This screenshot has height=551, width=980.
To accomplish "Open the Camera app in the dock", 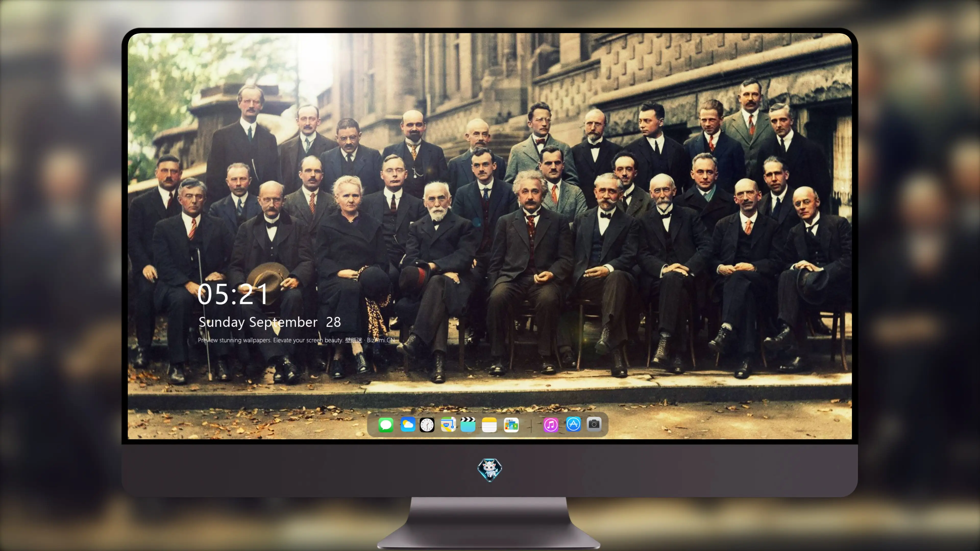I will point(594,424).
